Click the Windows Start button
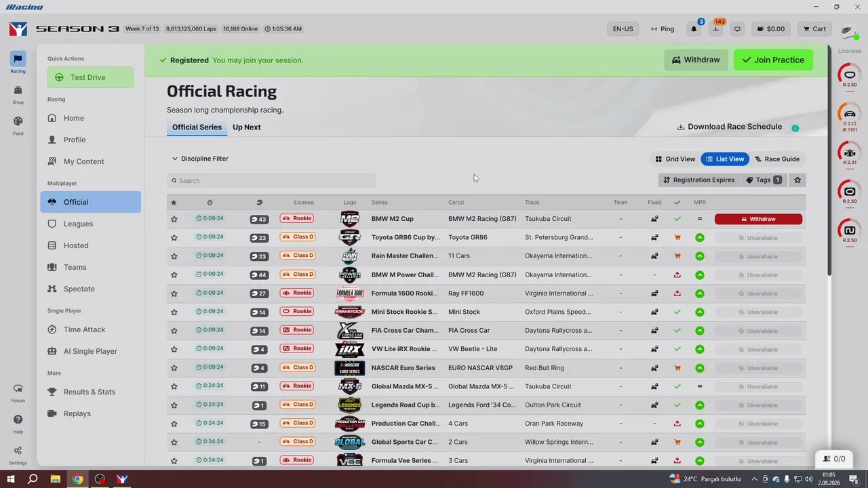 pyautogui.click(x=11, y=479)
